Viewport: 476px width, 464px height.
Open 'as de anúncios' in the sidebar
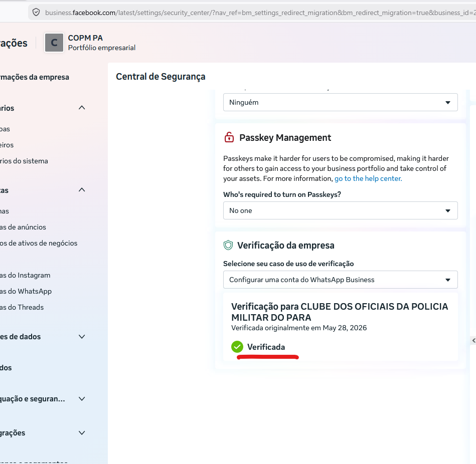point(23,227)
